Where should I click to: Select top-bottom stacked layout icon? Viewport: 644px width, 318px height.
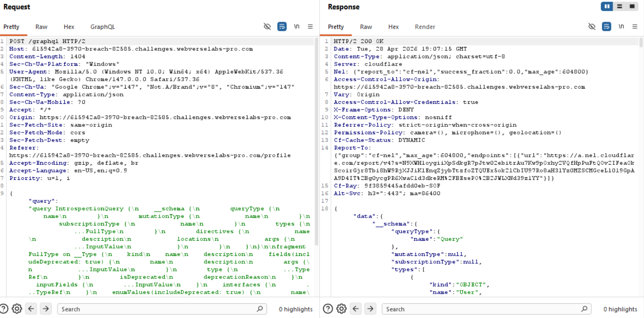coord(620,7)
